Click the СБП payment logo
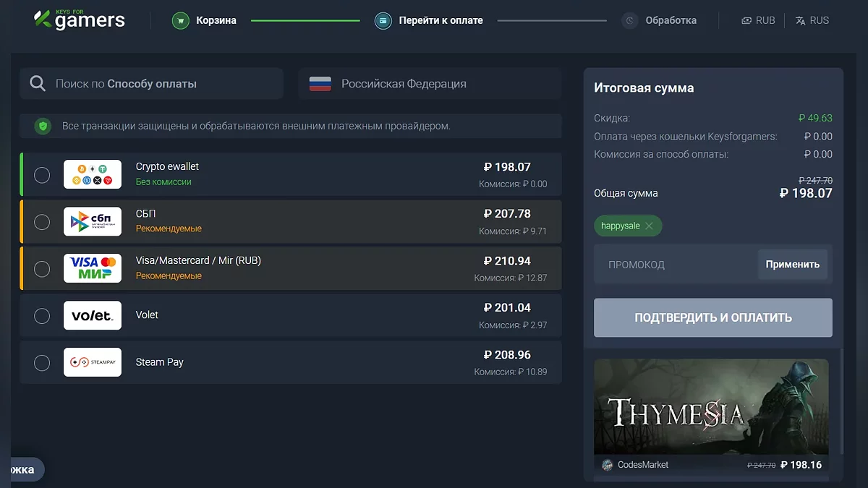Screen dimensions: 868x488 click(93, 222)
